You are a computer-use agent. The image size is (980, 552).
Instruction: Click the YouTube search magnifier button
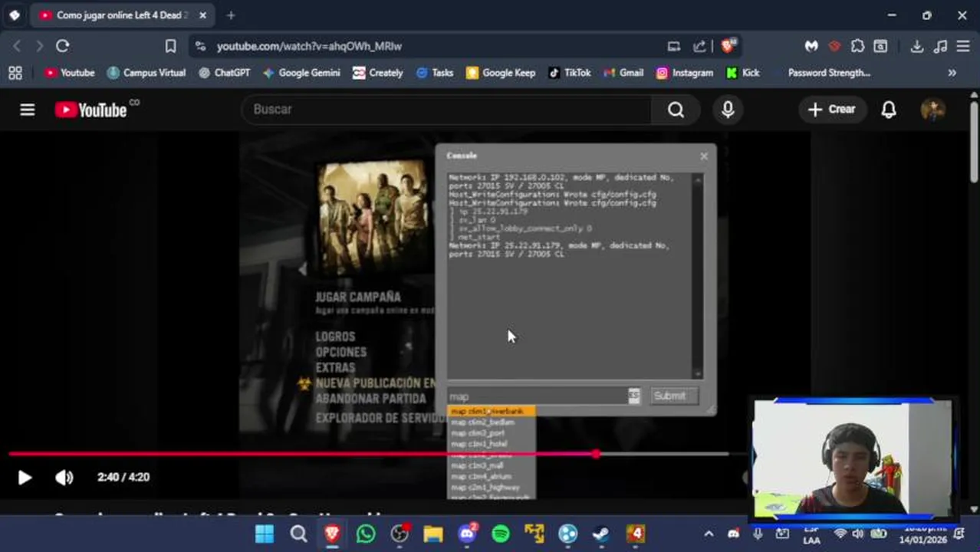pyautogui.click(x=676, y=110)
